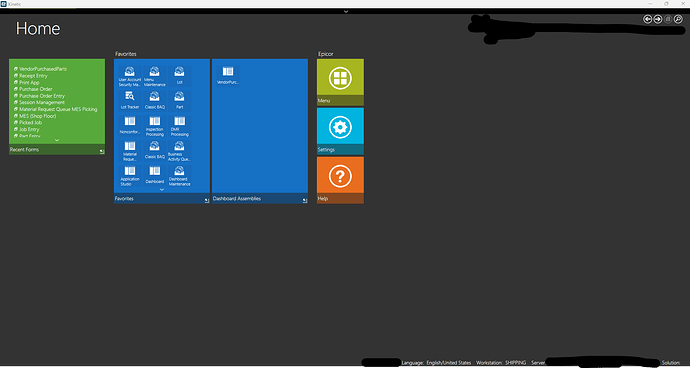Click Language: English/United States status entry
Image resolution: width=690 pixels, height=368 pixels.
click(436, 363)
